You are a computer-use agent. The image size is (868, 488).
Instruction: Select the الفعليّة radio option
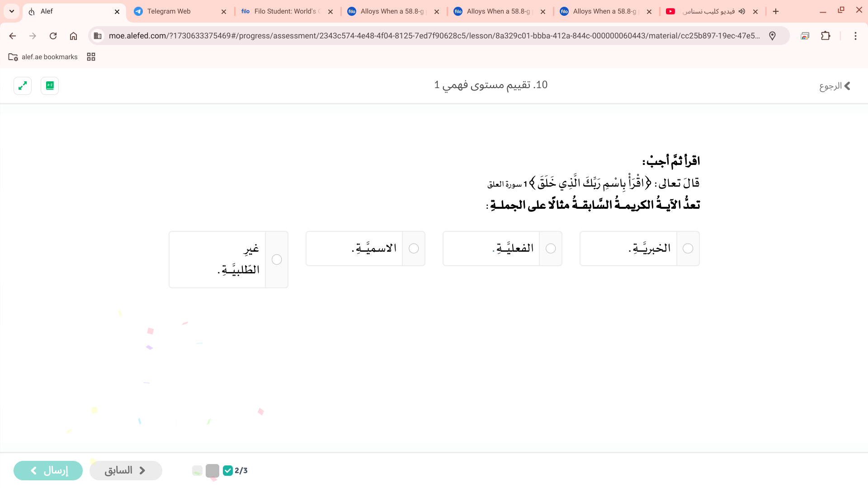pos(551,249)
